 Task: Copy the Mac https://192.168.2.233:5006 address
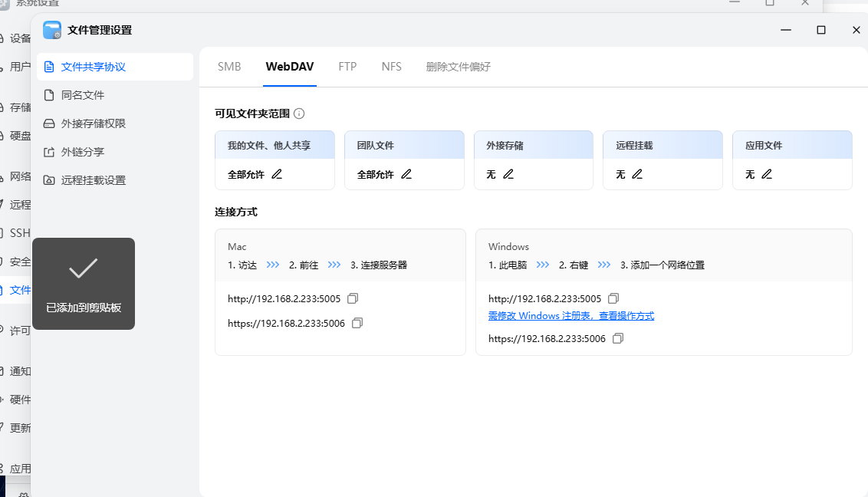357,324
